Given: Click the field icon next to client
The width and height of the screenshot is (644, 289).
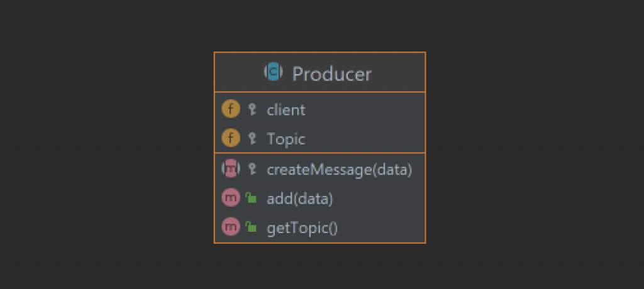Looking at the screenshot, I should point(231,109).
